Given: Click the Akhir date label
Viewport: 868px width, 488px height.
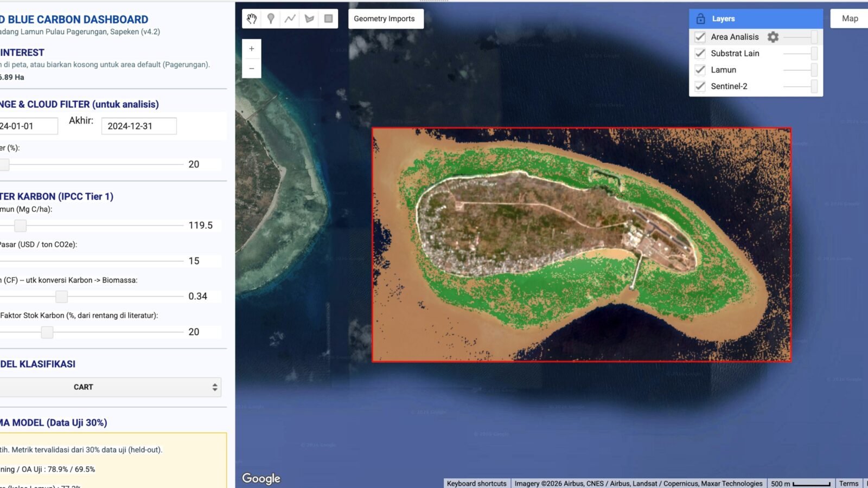Looking at the screenshot, I should click(x=81, y=120).
